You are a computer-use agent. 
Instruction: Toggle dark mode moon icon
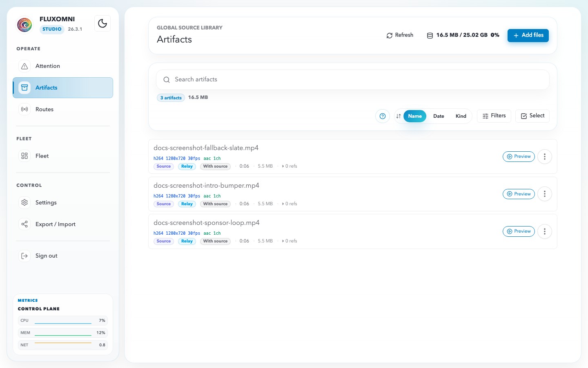[x=102, y=23]
